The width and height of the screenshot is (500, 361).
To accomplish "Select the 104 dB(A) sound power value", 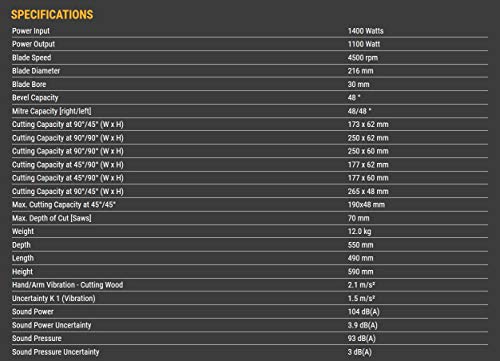I will tap(363, 312).
